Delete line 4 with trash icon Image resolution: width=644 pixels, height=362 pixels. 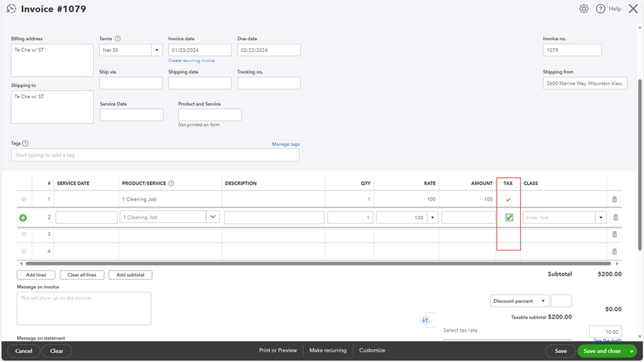(x=614, y=251)
